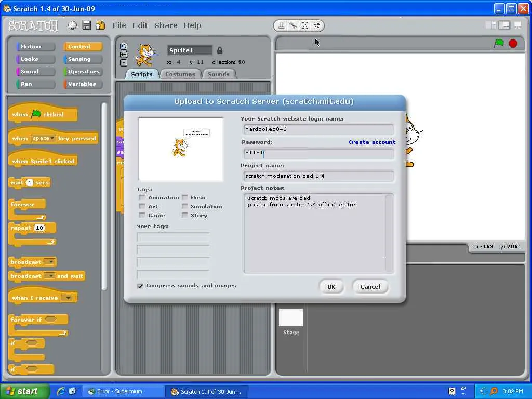This screenshot has height=399, width=532.
Task: Check the Simulation tag checkbox
Action: [184, 206]
